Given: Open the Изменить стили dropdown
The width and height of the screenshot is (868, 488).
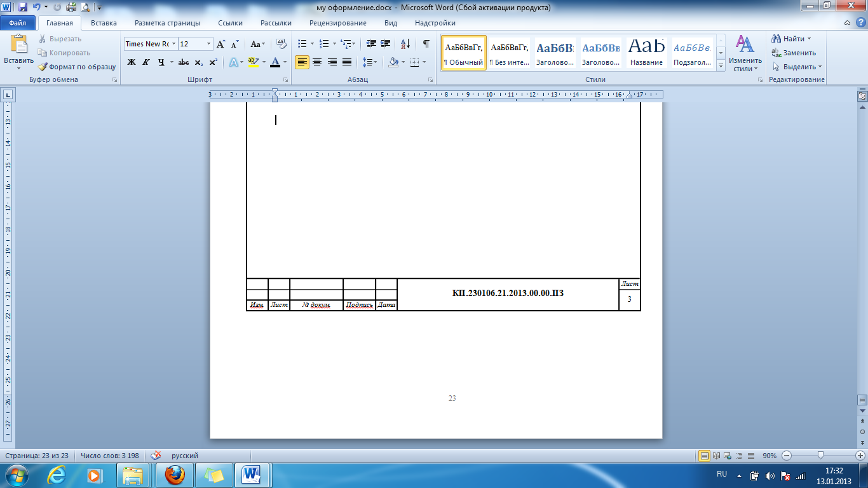Looking at the screenshot, I should coord(745,53).
